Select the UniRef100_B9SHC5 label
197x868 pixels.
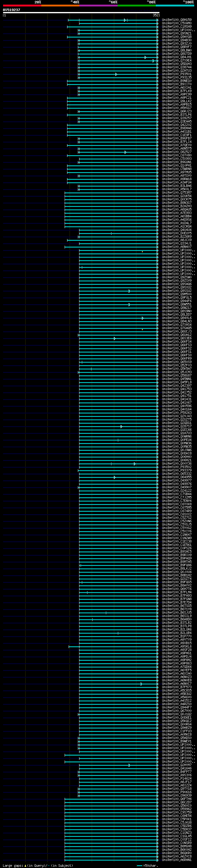coord(177,551)
